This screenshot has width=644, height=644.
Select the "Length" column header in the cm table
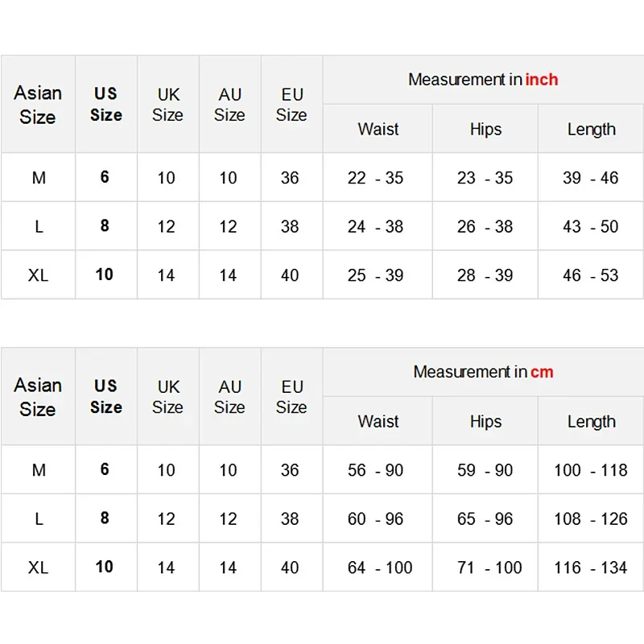pyautogui.click(x=591, y=422)
